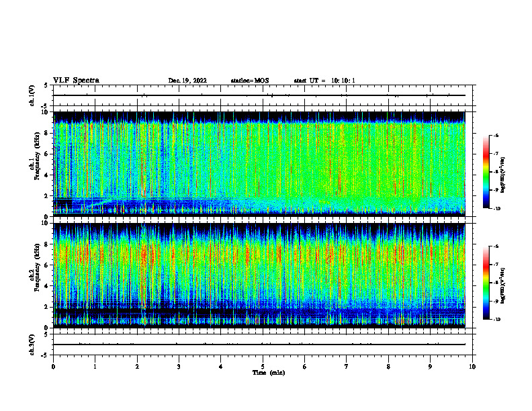The image size is (532, 411).
Task: Click the "ch.1(V)" axis label
Action: tap(32, 95)
